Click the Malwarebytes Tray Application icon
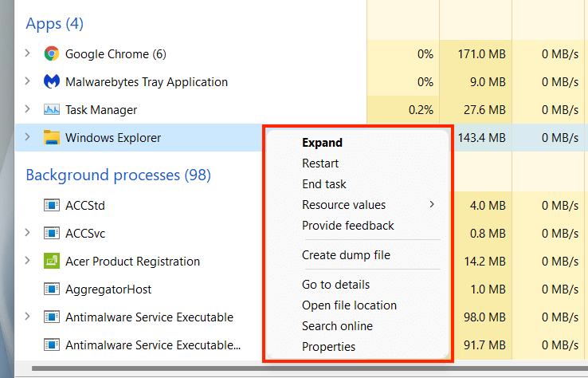Viewport: 588px width, 378px height. (52, 82)
